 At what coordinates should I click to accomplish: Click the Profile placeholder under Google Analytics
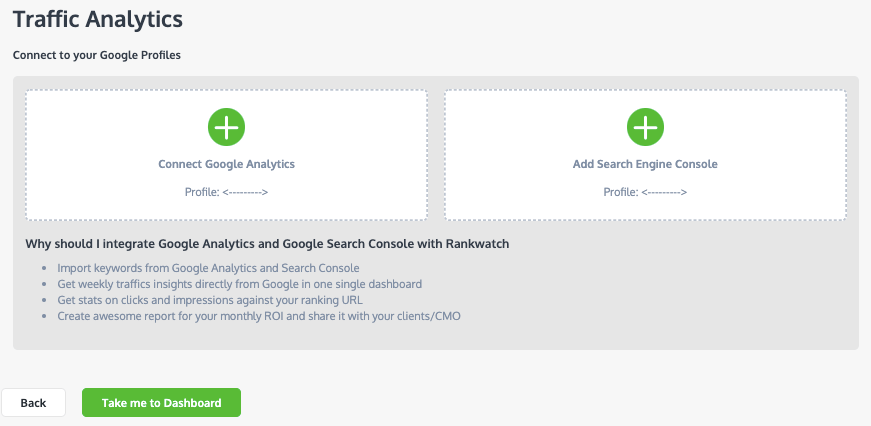[x=226, y=192]
